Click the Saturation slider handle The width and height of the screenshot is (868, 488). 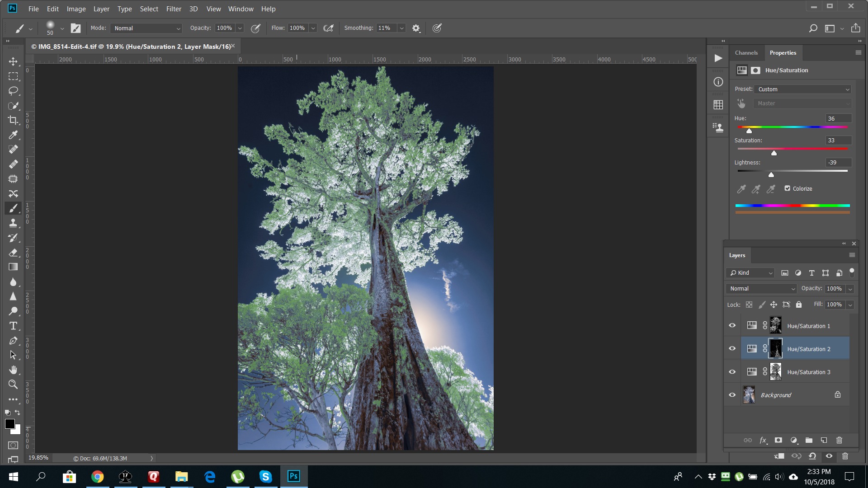[774, 153]
